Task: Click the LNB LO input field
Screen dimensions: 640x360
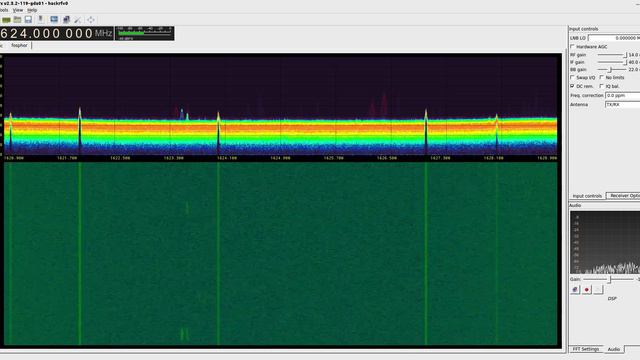Action: click(x=614, y=38)
